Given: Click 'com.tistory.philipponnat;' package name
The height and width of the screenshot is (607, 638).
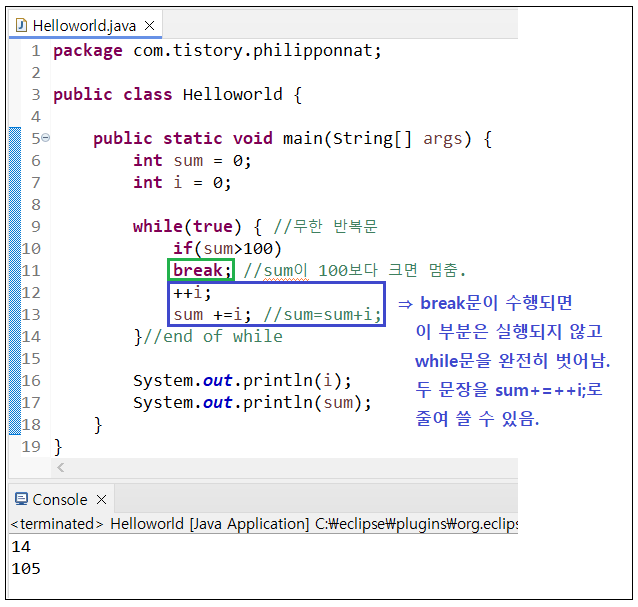Looking at the screenshot, I should [x=257, y=51].
